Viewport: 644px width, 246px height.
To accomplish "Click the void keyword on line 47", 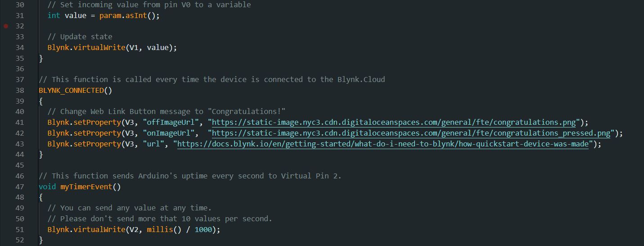I will (47, 187).
